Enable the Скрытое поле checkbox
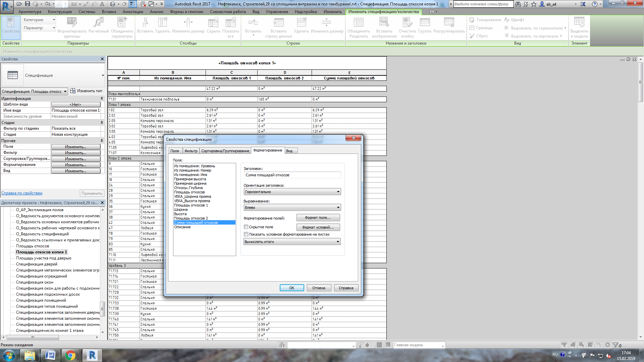The width and height of the screenshot is (644, 362). [246, 227]
